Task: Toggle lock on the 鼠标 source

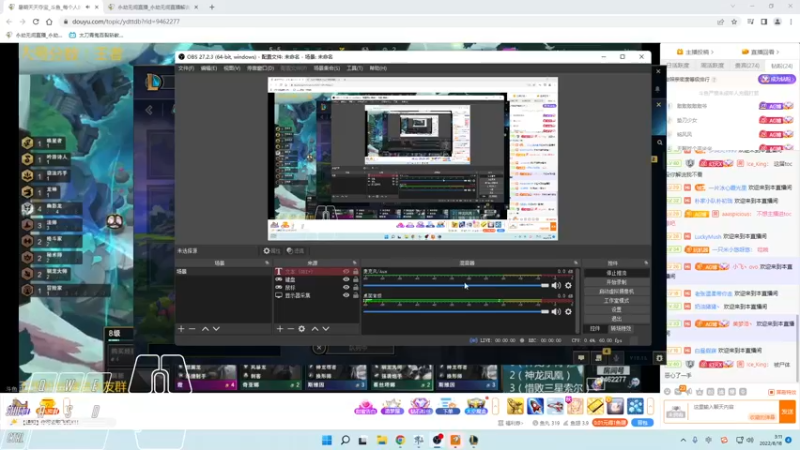Action: click(x=356, y=287)
